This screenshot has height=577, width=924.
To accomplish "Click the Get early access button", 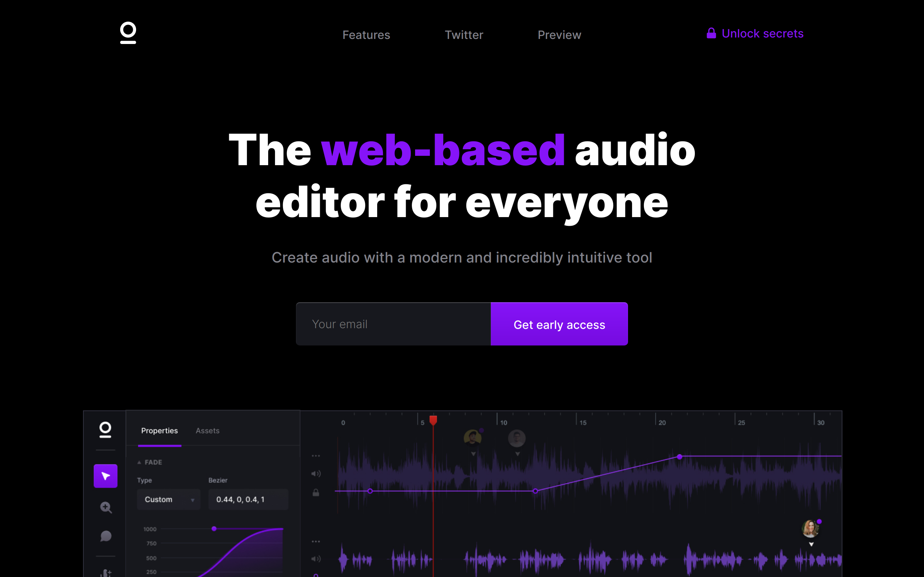I will (559, 324).
